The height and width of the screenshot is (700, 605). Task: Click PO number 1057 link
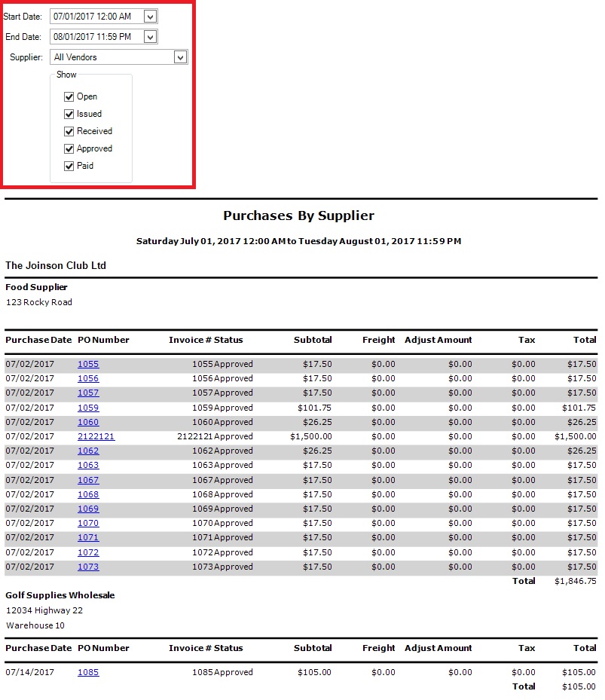tap(88, 393)
